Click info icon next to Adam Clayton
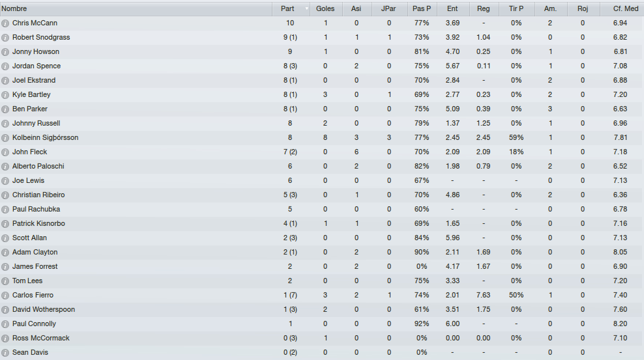Screen dimensions: 644x360 pos(5,253)
